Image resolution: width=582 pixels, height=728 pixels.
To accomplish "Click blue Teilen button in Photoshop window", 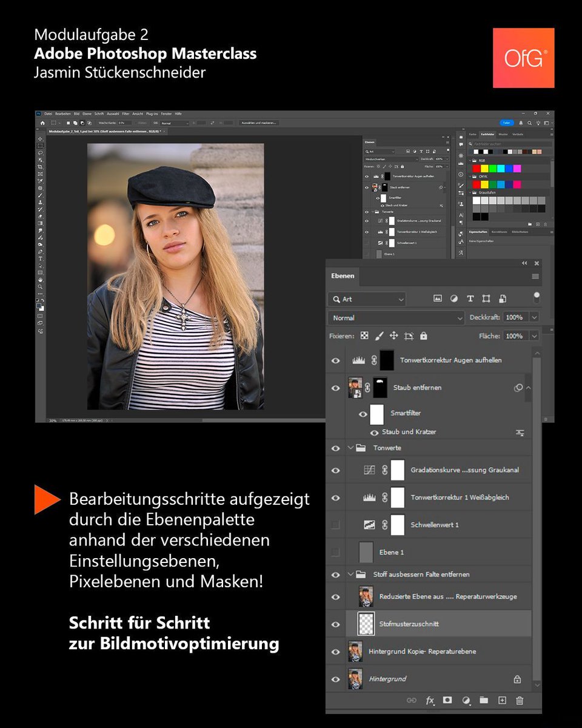I will tap(506, 123).
